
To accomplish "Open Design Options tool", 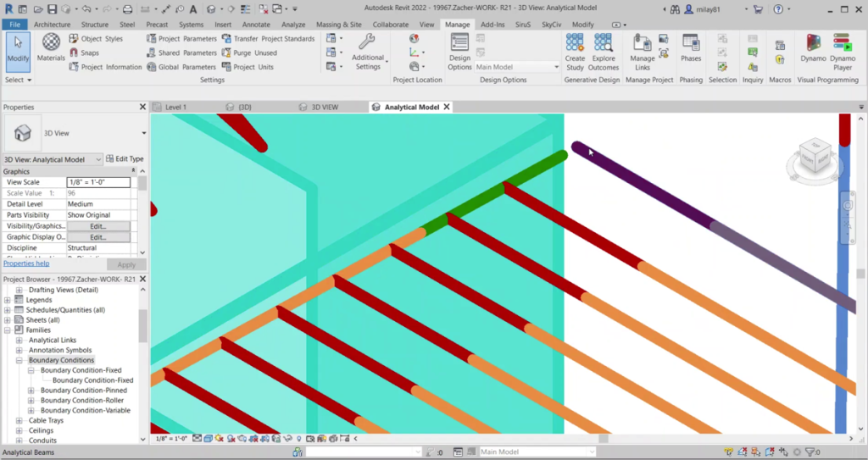I will (459, 52).
